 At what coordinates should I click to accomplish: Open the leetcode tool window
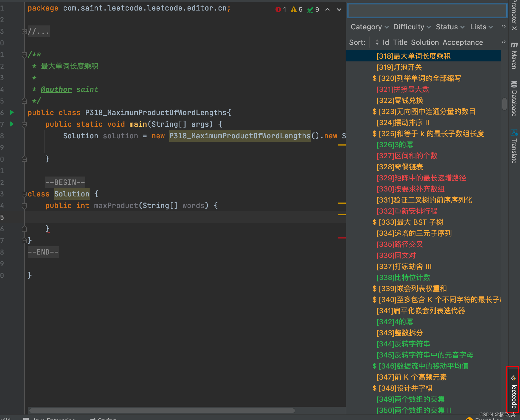(x=514, y=392)
